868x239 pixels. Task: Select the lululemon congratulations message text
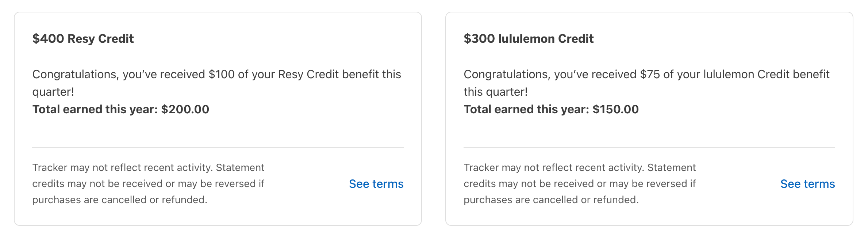[x=646, y=82]
